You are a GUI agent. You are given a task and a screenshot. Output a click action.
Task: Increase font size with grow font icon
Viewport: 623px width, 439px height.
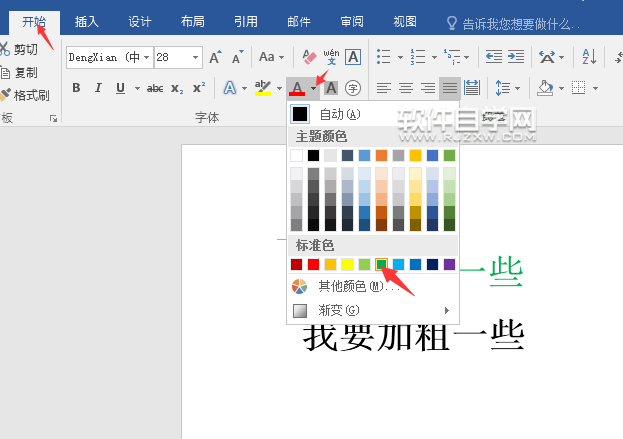(x=215, y=57)
